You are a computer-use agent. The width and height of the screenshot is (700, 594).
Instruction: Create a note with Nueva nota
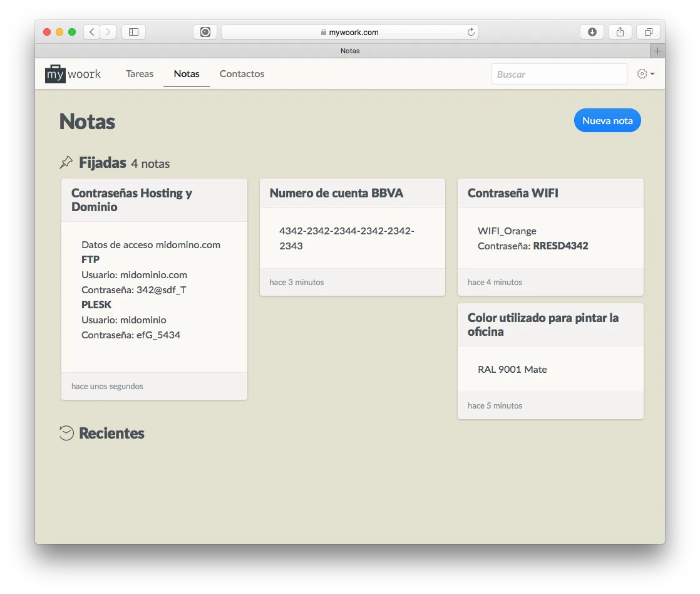coord(607,120)
